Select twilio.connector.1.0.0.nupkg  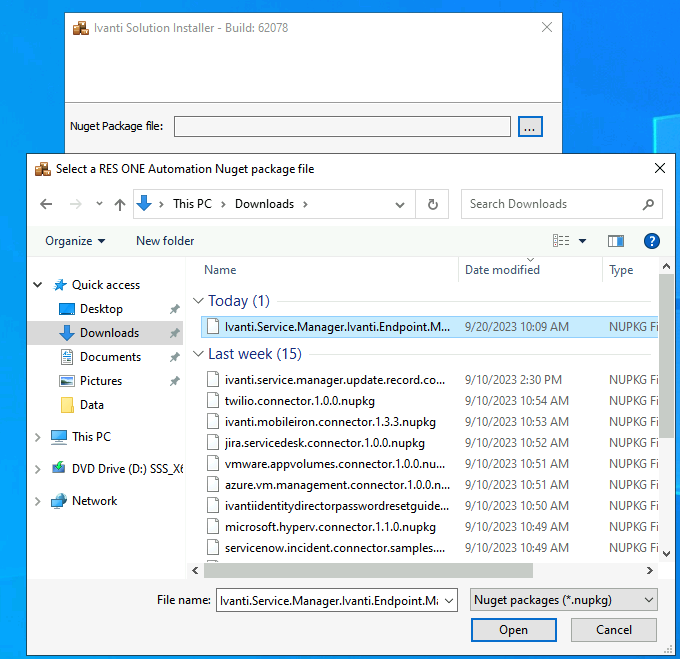[300, 401]
